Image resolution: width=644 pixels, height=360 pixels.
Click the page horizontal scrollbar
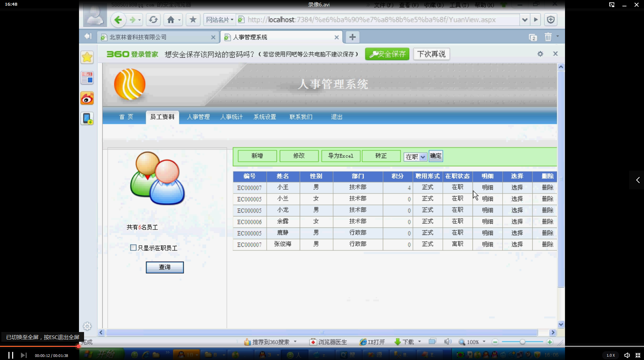pyautogui.click(x=322, y=332)
